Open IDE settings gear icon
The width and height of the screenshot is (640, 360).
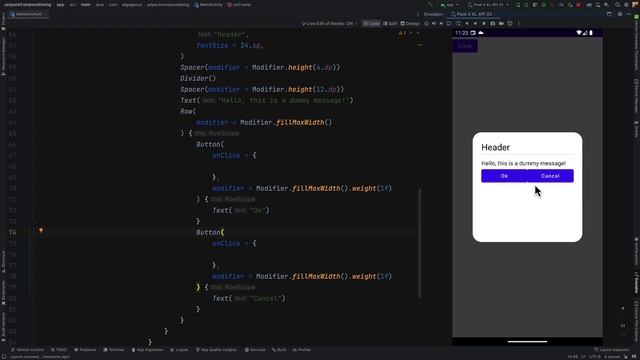626,5
